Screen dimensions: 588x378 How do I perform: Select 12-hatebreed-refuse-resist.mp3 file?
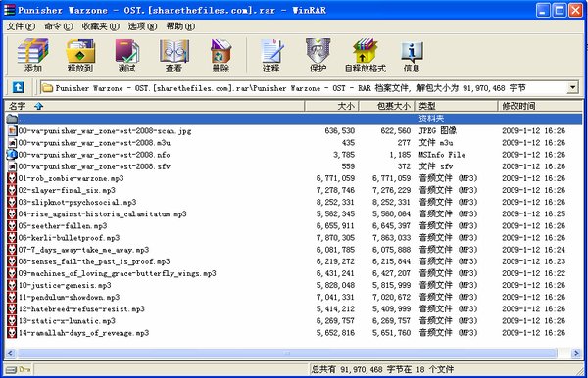(x=81, y=309)
